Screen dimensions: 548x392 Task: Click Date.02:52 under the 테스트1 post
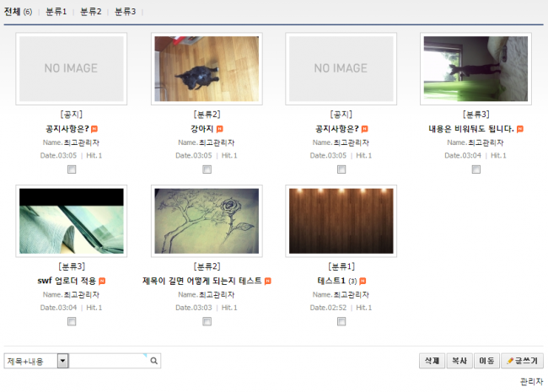click(x=328, y=308)
